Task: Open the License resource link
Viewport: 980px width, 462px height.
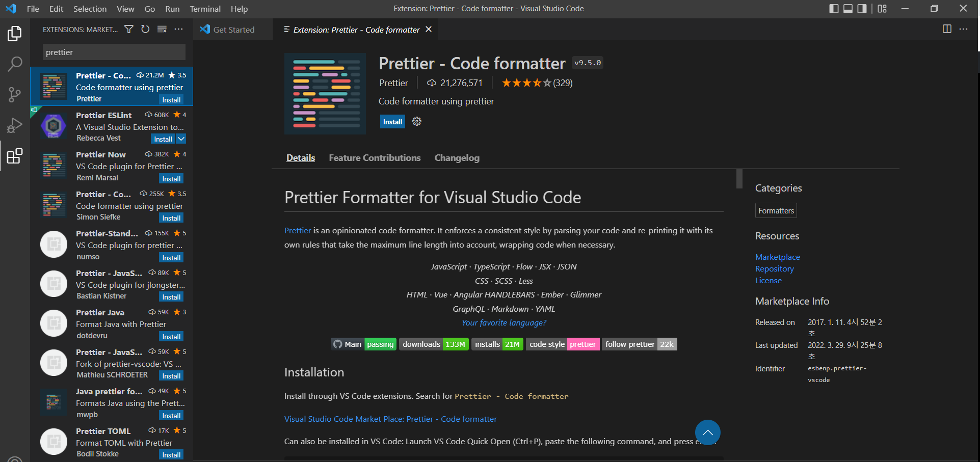Action: pos(768,281)
